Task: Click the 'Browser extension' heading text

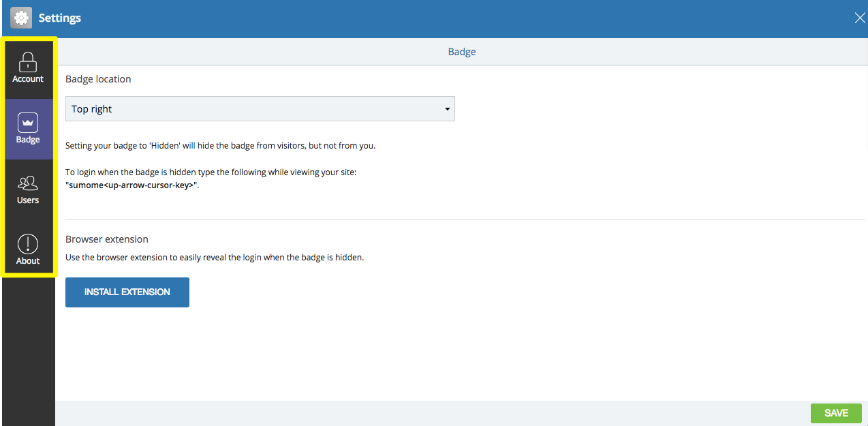Action: 107,239
